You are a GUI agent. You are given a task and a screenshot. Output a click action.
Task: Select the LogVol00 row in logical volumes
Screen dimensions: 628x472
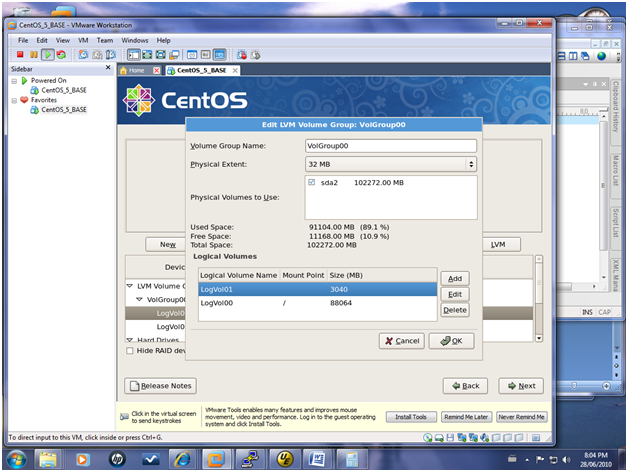tap(317, 303)
